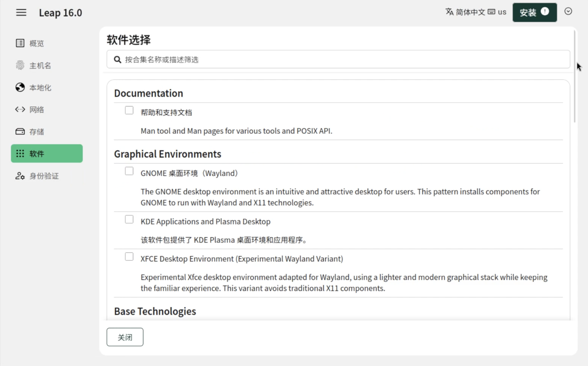Click the Authentication (身份验证) user-gear icon
Image resolution: width=588 pixels, height=366 pixels.
[x=20, y=176]
